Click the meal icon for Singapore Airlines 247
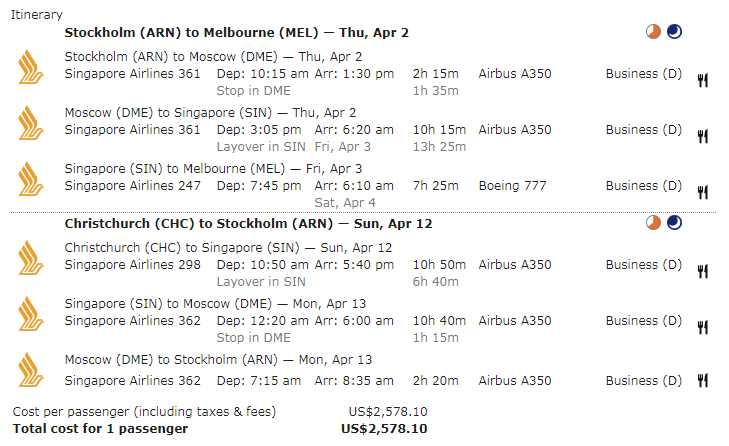This screenshot has width=729, height=446. click(x=702, y=192)
